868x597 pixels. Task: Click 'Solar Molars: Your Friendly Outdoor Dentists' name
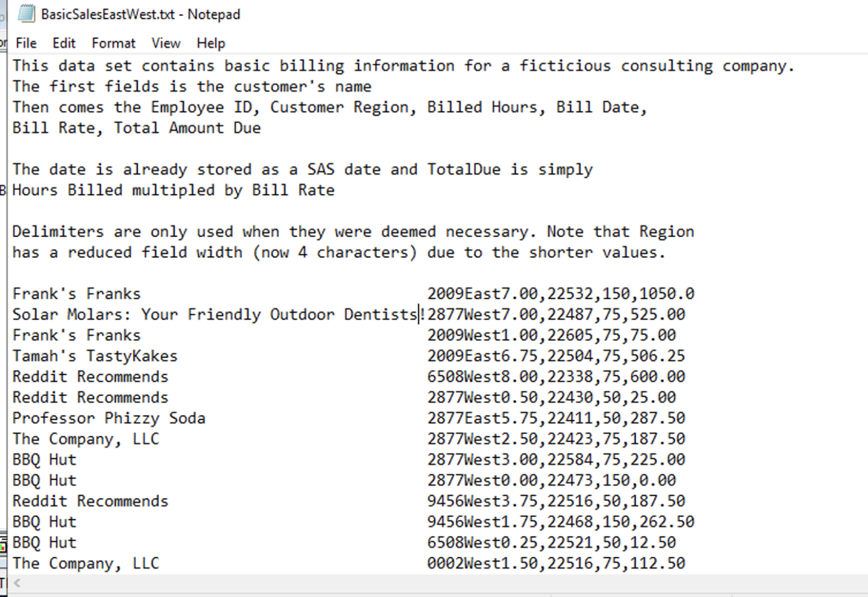(215, 315)
